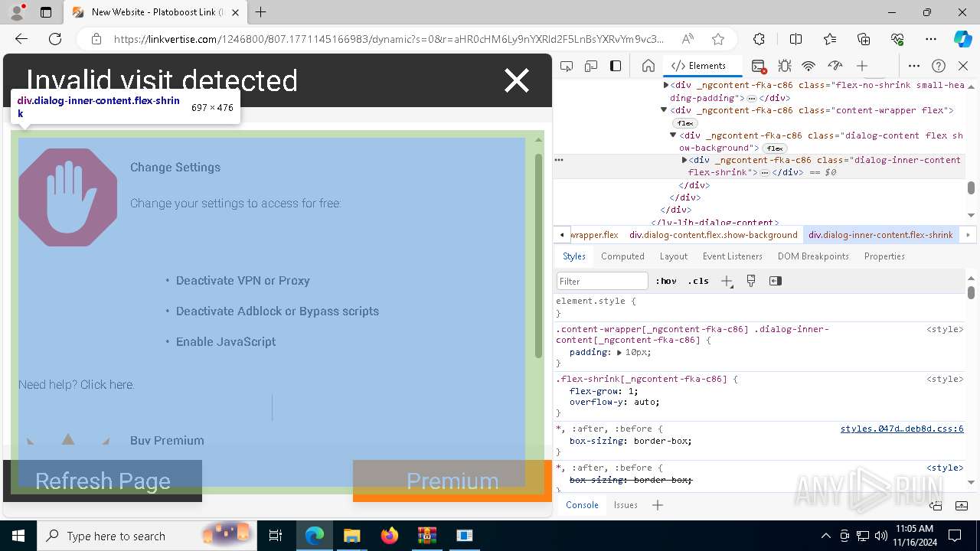980x551 pixels.
Task: Click the Refresh Page button
Action: pos(103,481)
